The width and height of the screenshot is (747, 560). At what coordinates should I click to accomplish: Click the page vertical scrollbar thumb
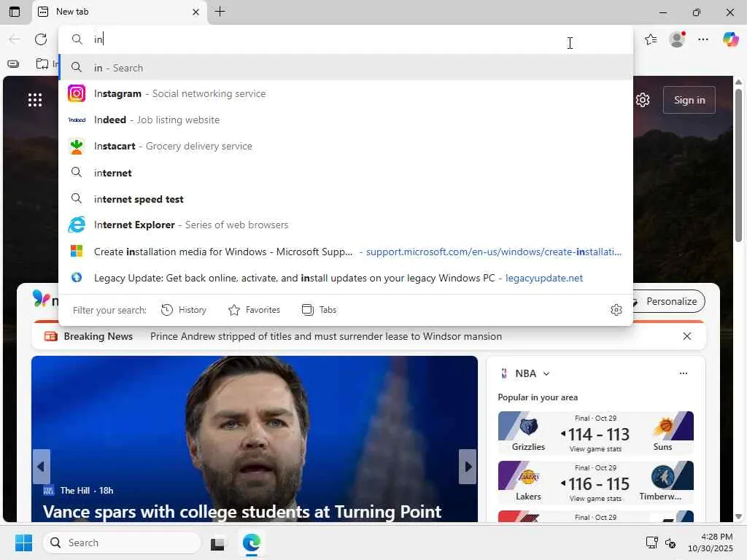[x=738, y=164]
